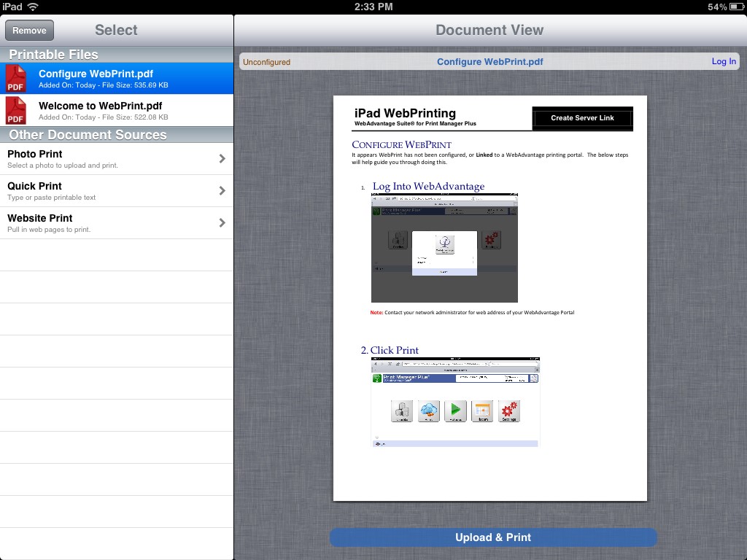Click the Unconfigured status label
Screen dimensions: 747x560
(266, 62)
